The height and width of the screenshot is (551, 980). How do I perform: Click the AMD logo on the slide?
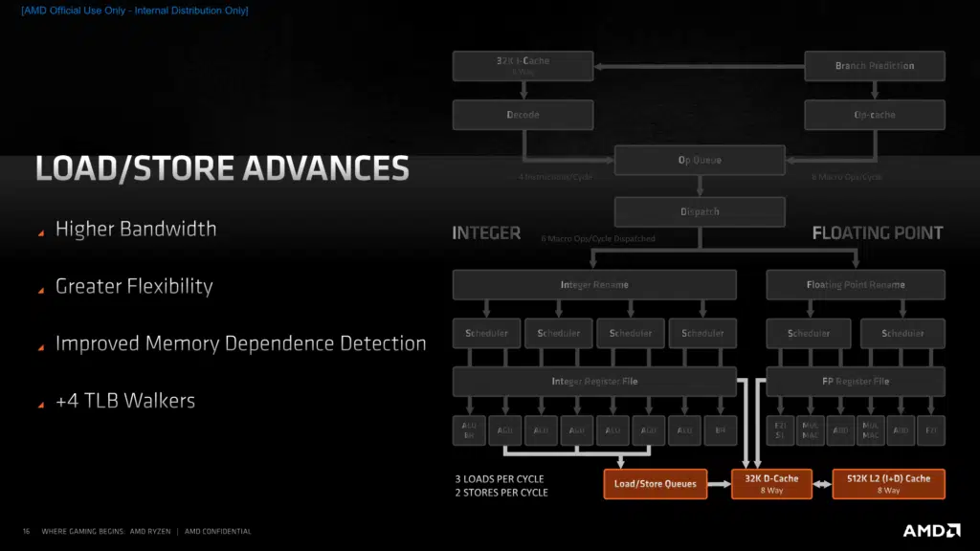[931, 530]
